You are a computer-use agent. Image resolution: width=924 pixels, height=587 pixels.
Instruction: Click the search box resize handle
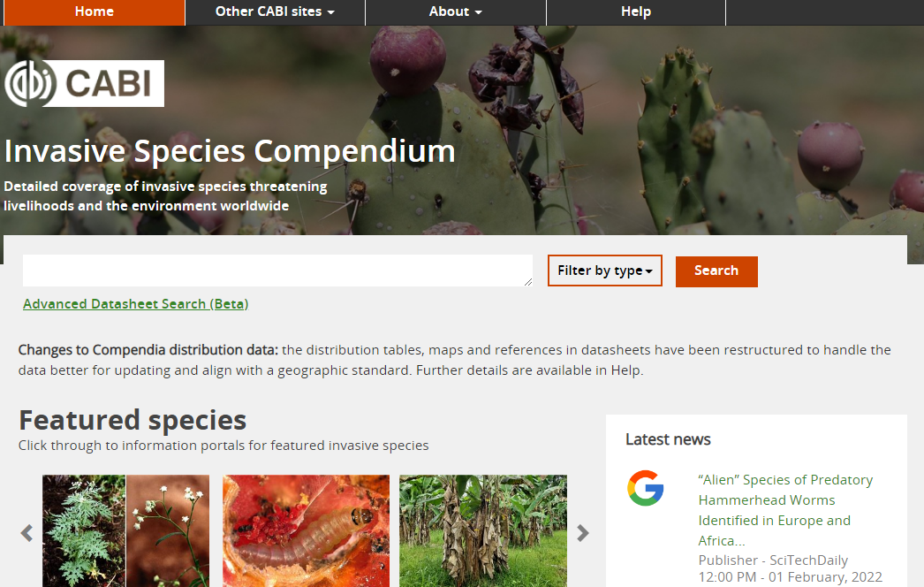click(528, 282)
